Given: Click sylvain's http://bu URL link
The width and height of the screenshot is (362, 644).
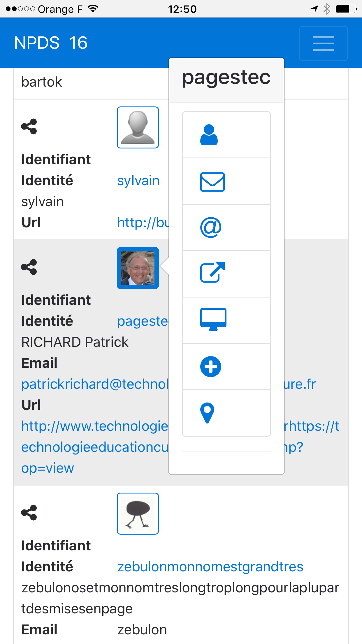Looking at the screenshot, I should tap(143, 223).
